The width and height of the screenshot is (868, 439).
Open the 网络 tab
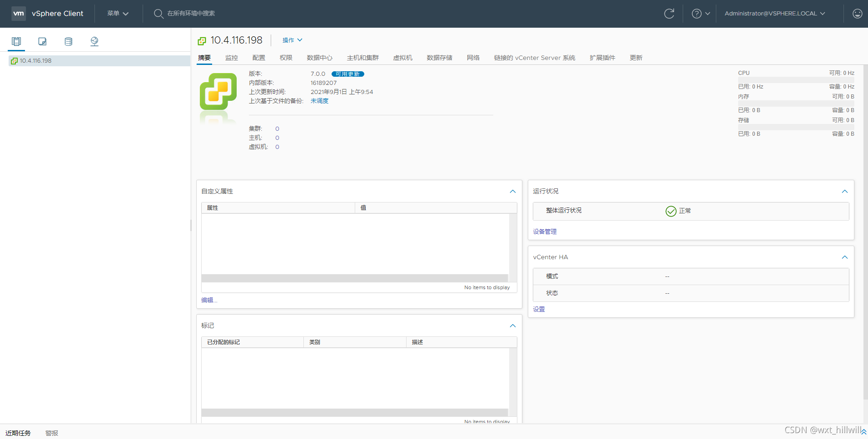click(x=473, y=58)
